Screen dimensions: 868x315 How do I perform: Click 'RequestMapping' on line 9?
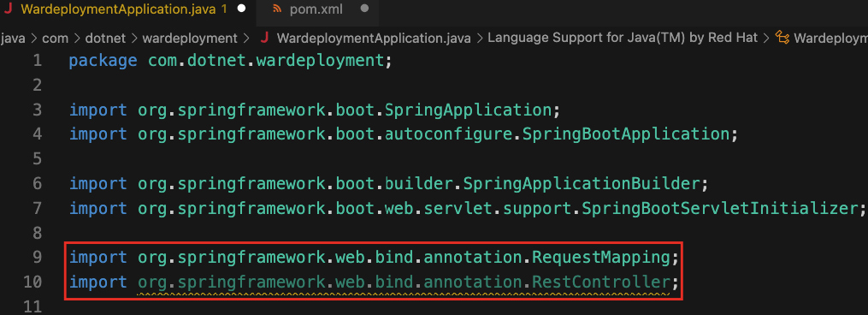(x=602, y=258)
